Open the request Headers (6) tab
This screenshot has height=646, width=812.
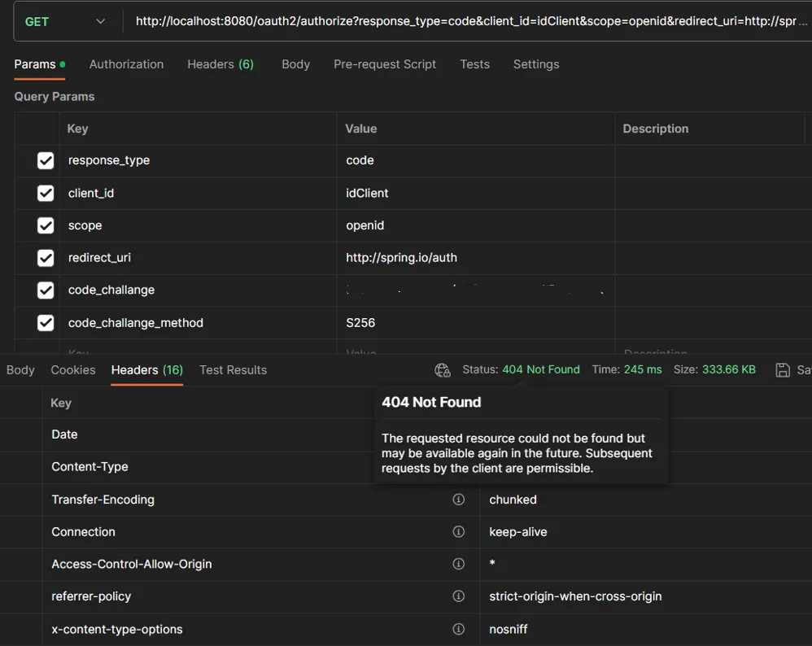220,64
